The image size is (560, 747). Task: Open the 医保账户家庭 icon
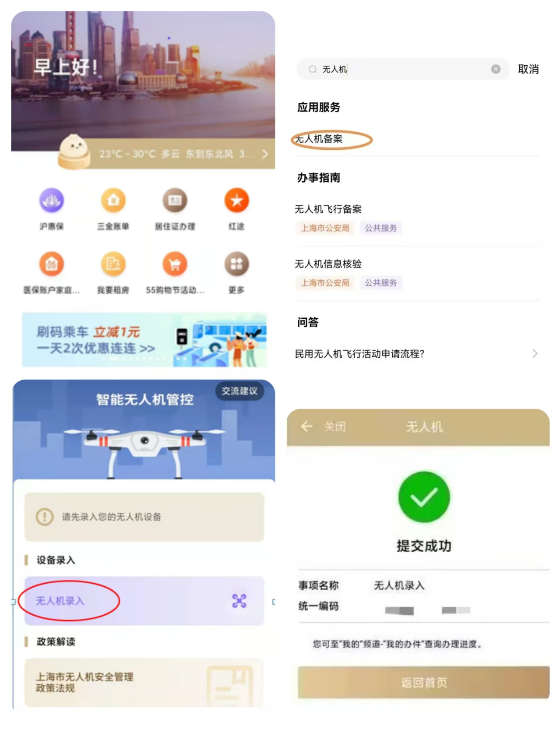(x=52, y=264)
